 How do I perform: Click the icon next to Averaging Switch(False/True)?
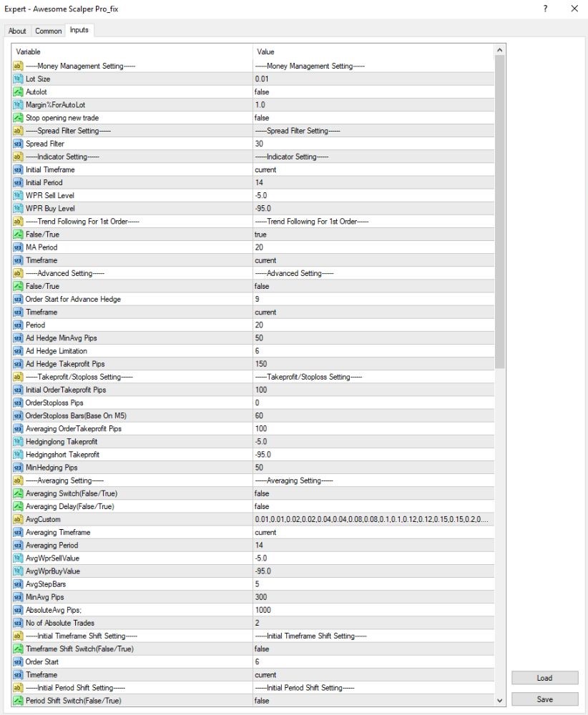18,493
